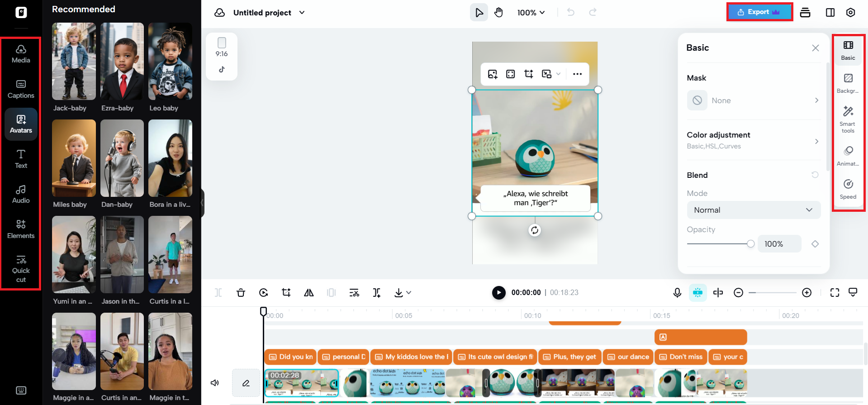Change the 9:16 aspect ratio
The image size is (868, 405).
pos(222,48)
